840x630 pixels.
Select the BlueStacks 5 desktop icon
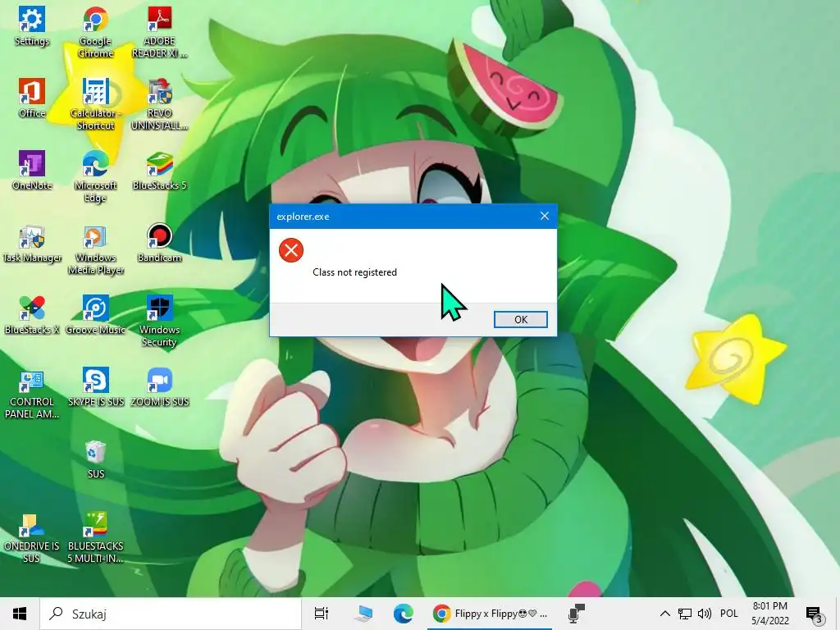coord(159,171)
